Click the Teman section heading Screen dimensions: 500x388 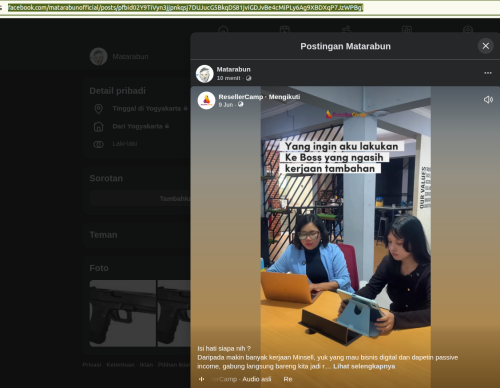103,235
